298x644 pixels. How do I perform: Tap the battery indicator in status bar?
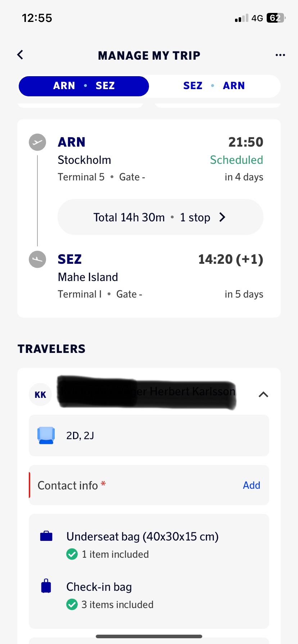click(x=275, y=18)
